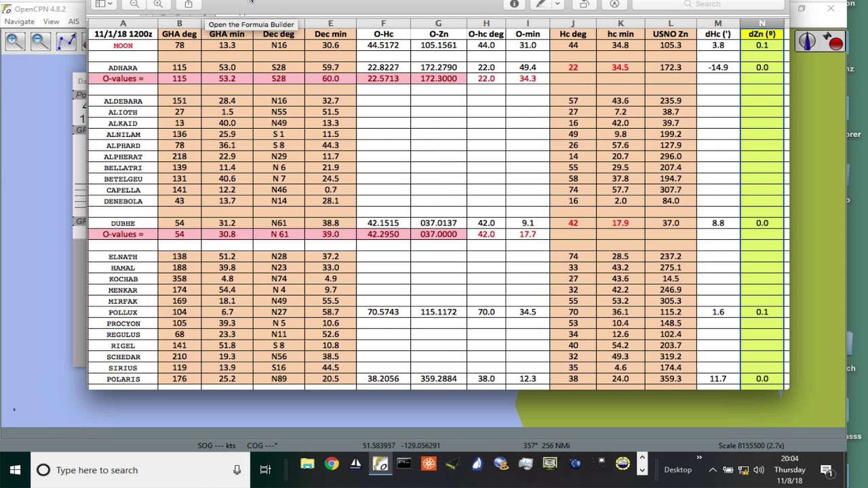Image resolution: width=868 pixels, height=488 pixels.
Task: Click the '-14.9' dHc cell
Action: click(x=718, y=68)
